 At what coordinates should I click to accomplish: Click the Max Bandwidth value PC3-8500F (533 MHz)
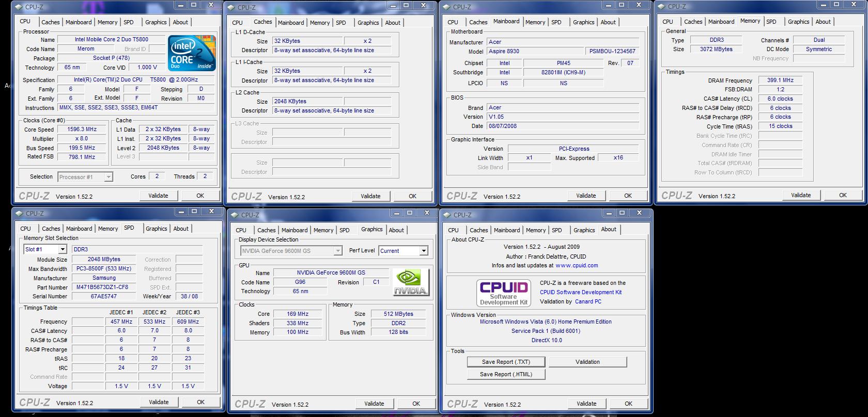click(x=103, y=268)
